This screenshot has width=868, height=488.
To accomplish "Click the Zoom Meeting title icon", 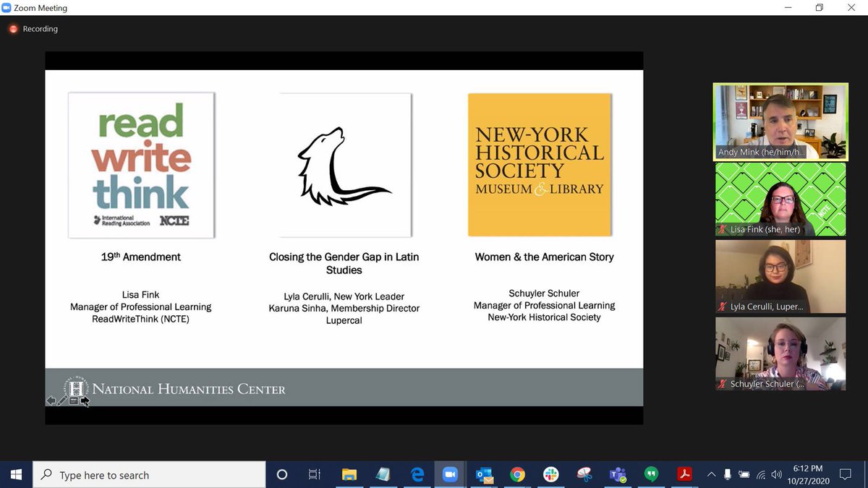I will point(7,8).
